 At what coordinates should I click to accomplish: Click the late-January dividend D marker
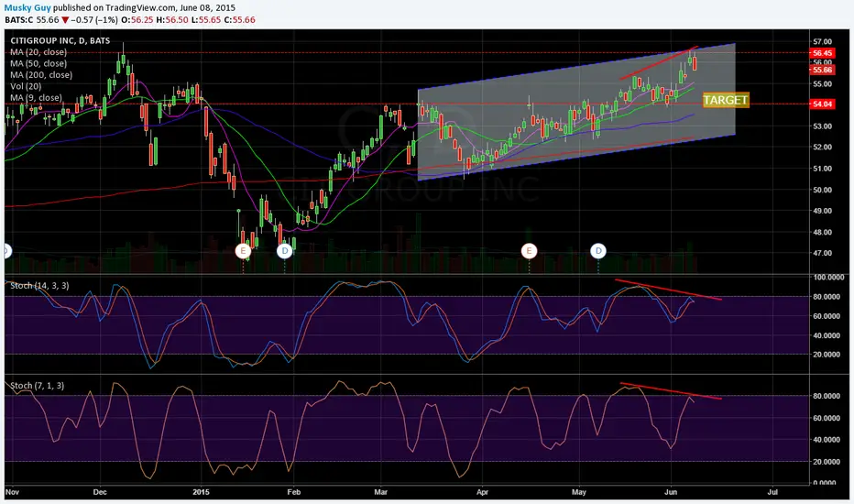[x=285, y=251]
